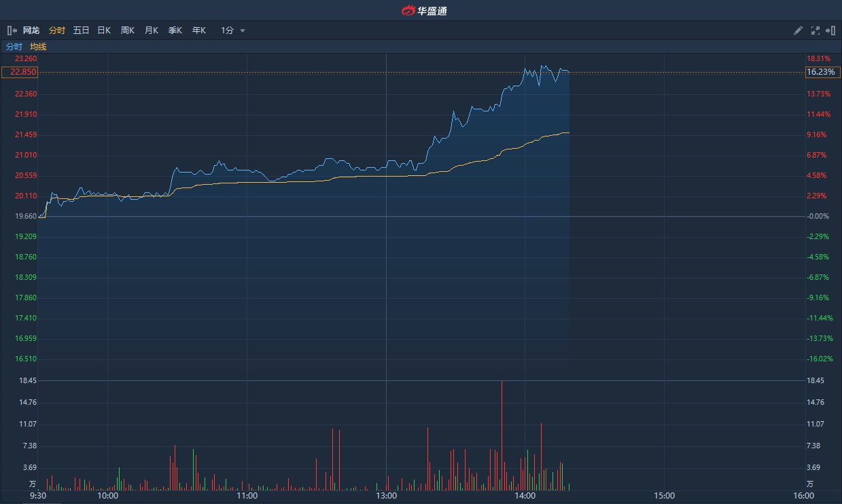
Task: Show the 年K yearly candlestick tab
Action: click(x=198, y=31)
